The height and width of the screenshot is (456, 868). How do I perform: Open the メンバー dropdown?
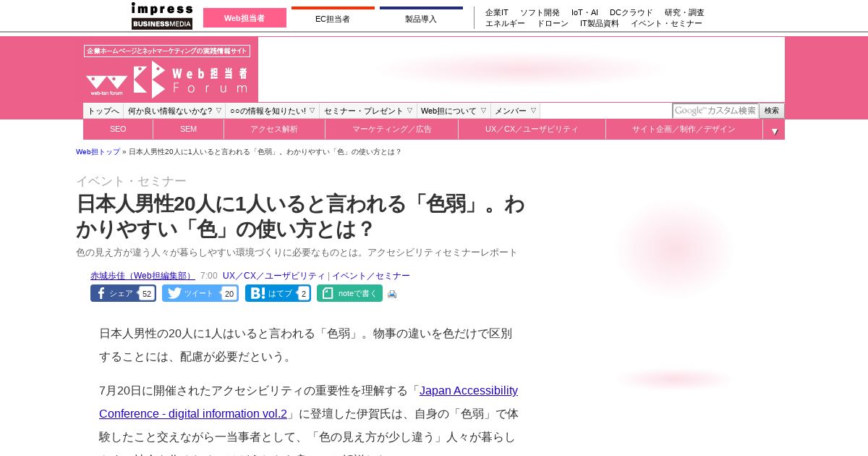515,111
